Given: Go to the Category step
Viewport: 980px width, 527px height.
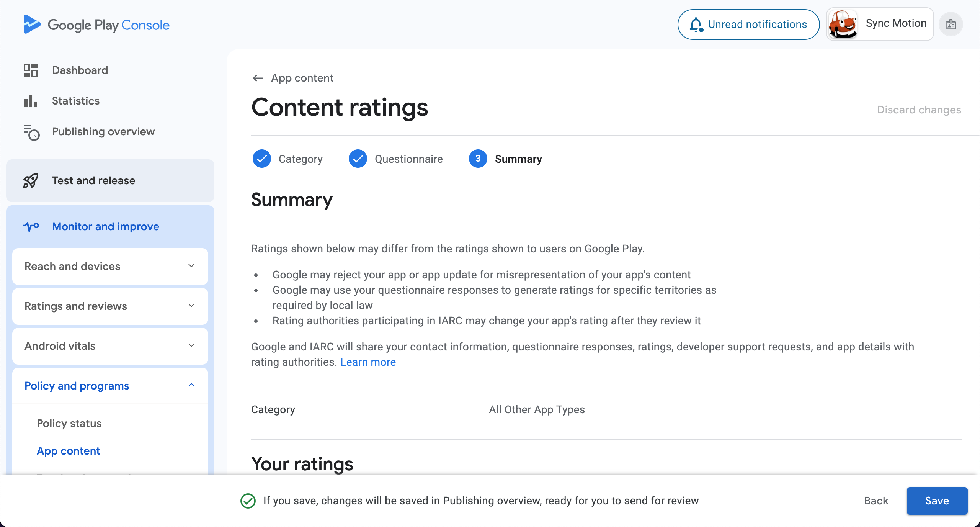Looking at the screenshot, I should (287, 159).
